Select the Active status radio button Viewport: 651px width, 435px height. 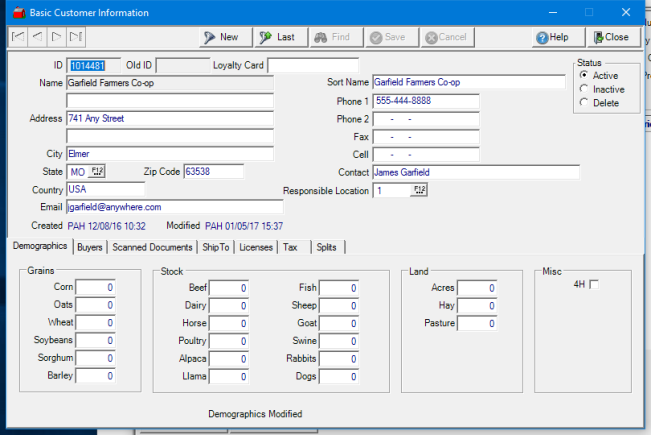coord(584,76)
